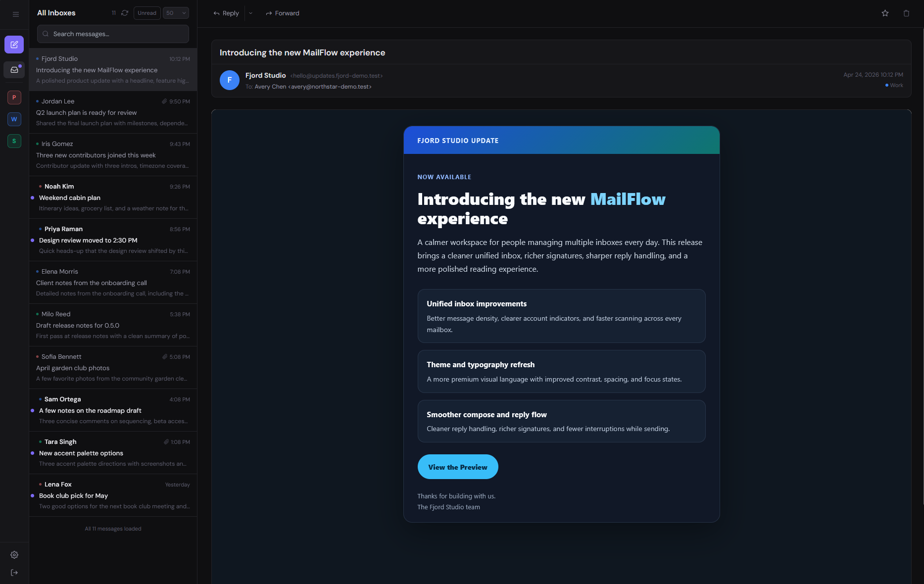Click the paperclip icon on Jordan Lee's email
Screen dimensions: 924x584
[x=165, y=101]
